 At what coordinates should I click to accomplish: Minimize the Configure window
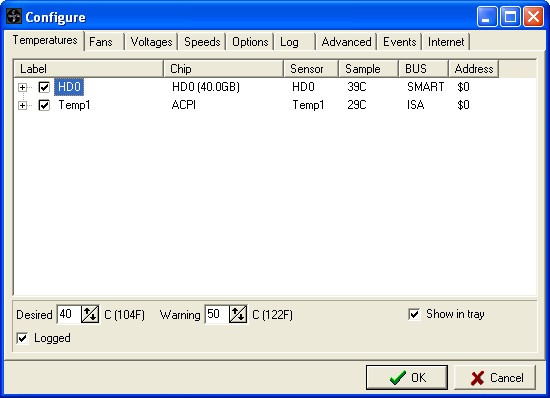click(x=487, y=16)
